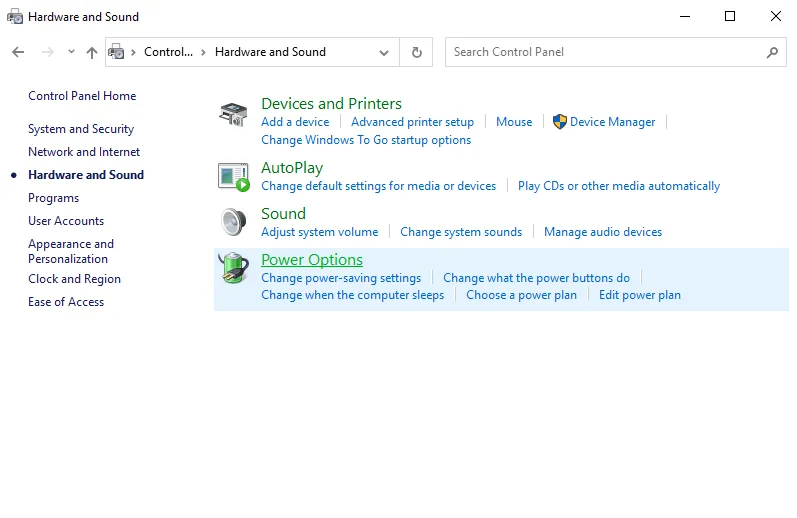Open recent locations dropdown arrow
The height and width of the screenshot is (518, 797).
[72, 52]
